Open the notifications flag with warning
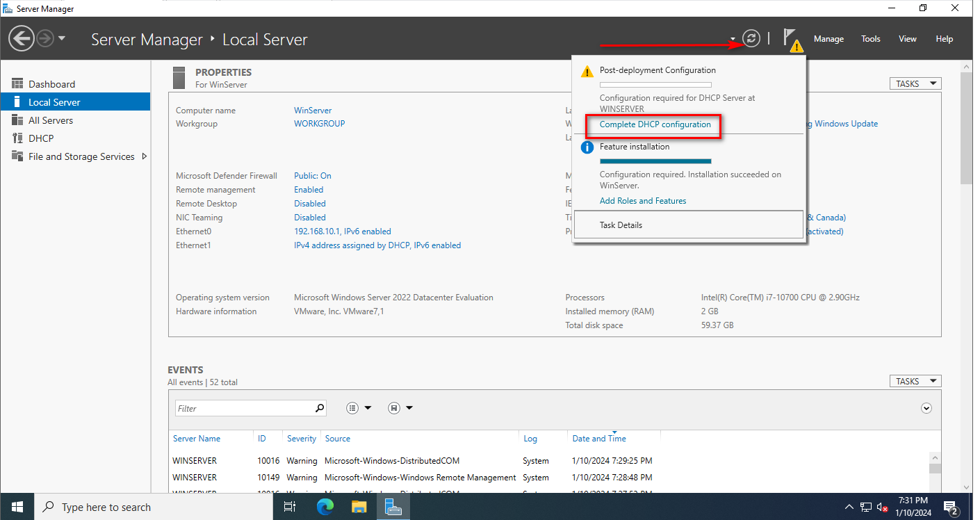 (792, 40)
